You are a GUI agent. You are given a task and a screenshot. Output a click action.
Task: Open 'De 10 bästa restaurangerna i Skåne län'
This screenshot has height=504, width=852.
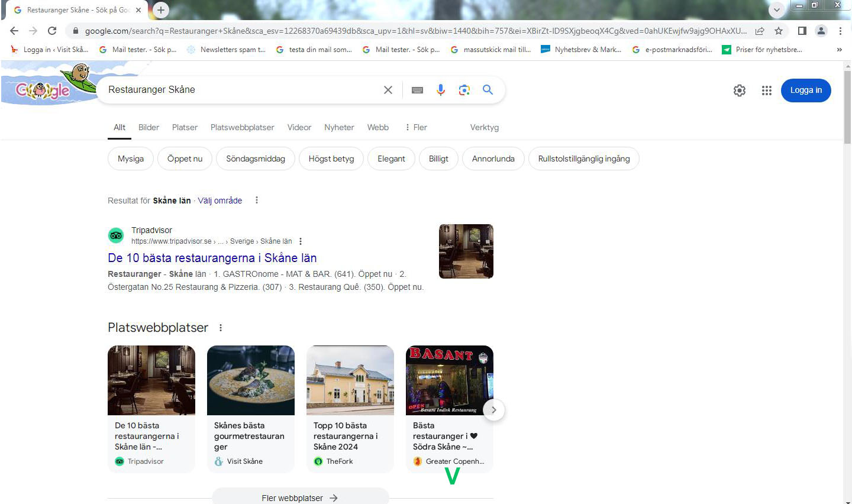click(x=212, y=258)
